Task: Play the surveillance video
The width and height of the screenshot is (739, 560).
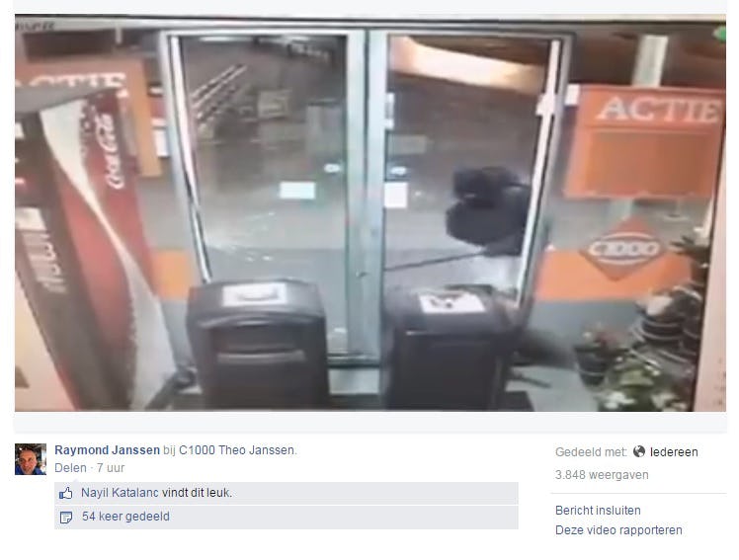Action: click(x=370, y=213)
